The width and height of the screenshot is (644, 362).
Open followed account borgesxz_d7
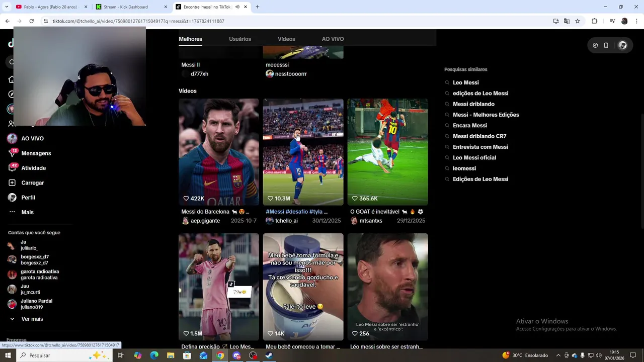[35, 260]
